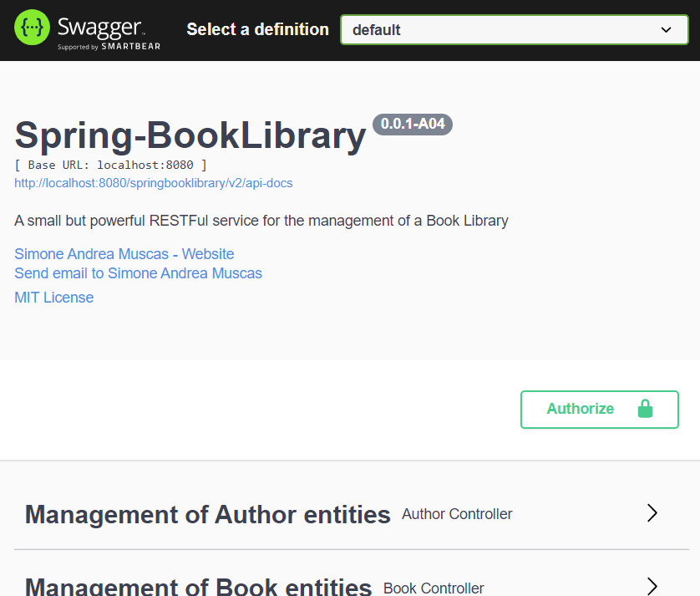This screenshot has width=700, height=596.
Task: Visit Simone Andrea Muscas - Website link
Action: pyautogui.click(x=124, y=254)
